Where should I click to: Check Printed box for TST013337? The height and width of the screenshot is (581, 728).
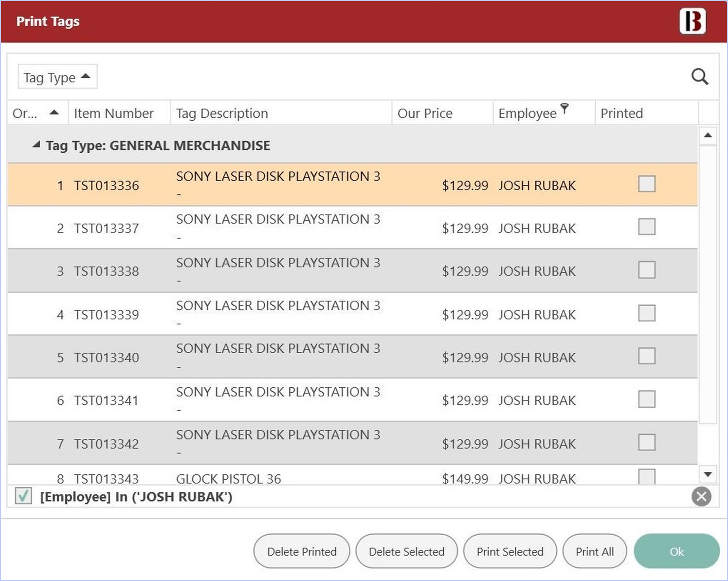point(647,227)
